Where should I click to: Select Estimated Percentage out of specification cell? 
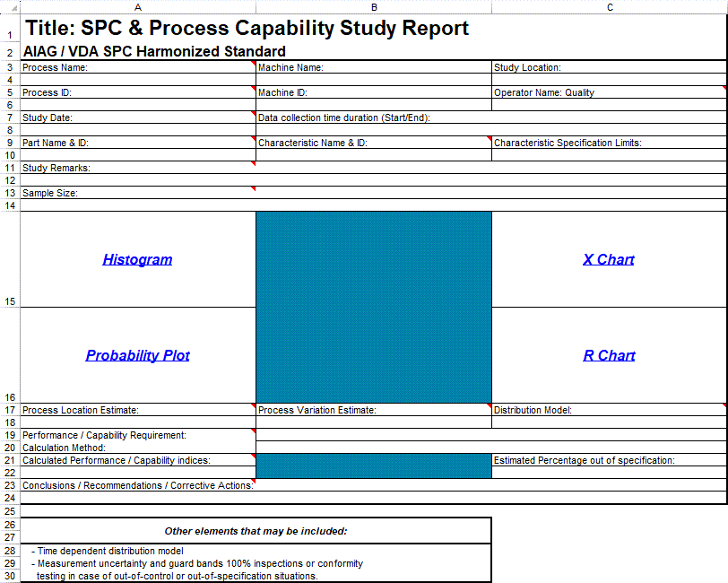point(610,460)
